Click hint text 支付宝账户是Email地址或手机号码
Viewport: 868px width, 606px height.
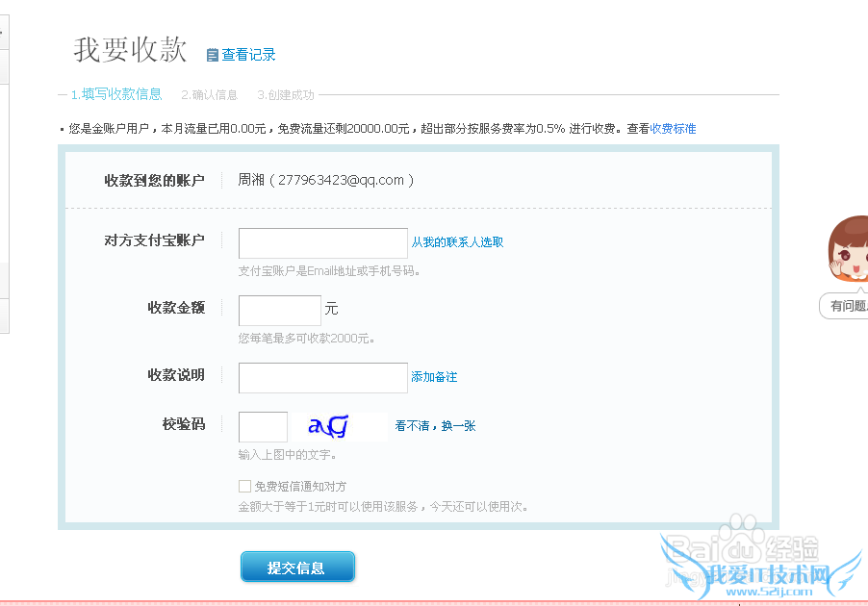[329, 271]
